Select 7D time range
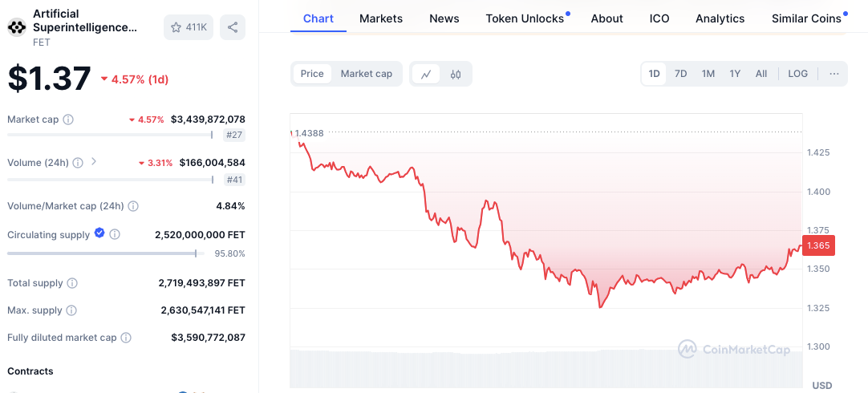This screenshot has height=393, width=868. (x=681, y=74)
